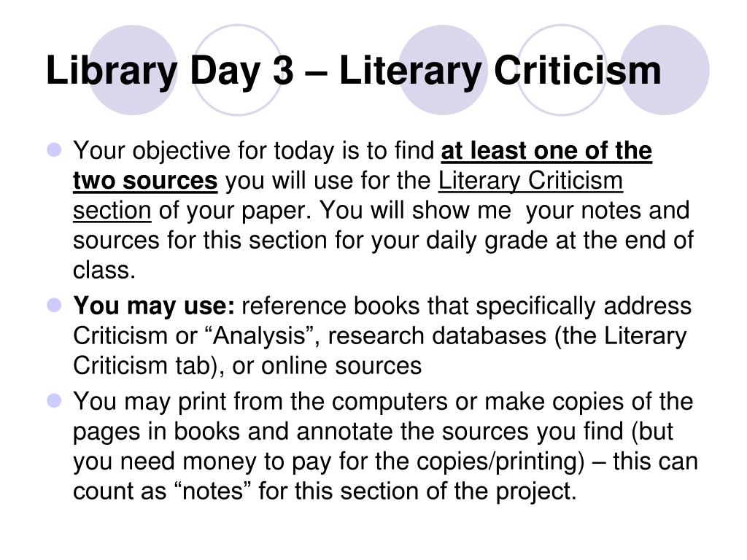Click the quoted word "notes" in last bullet
This screenshot has height=560, width=747.
tap(217, 491)
